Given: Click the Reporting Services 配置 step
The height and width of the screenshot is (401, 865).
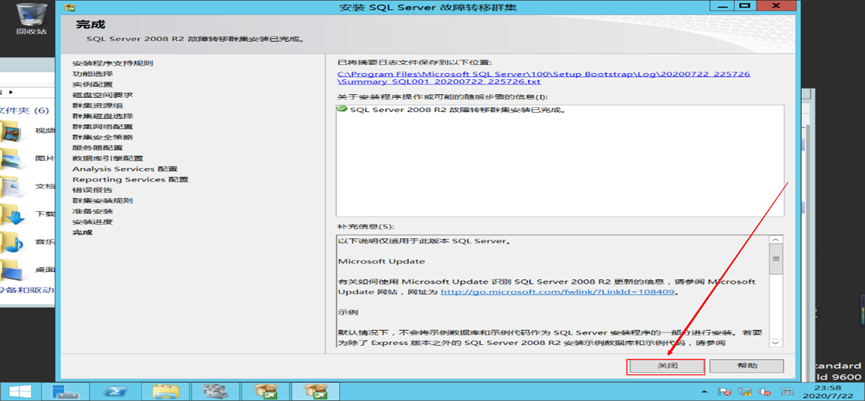Looking at the screenshot, I should click(130, 179).
